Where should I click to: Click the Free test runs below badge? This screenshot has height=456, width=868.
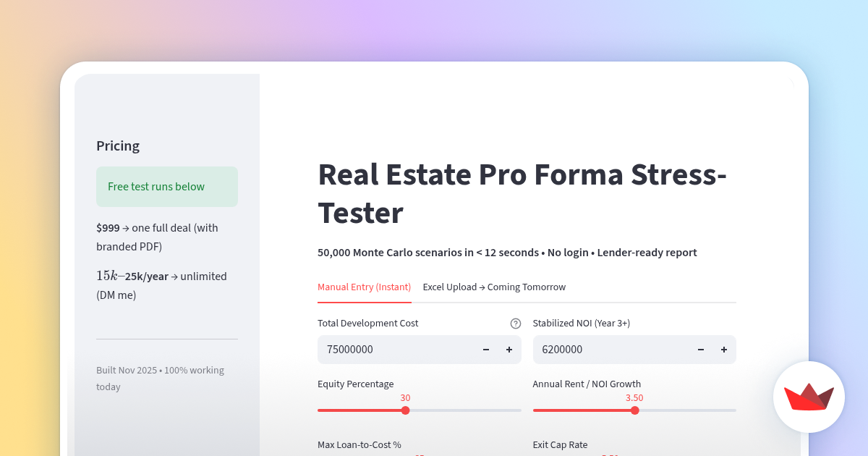tap(166, 186)
